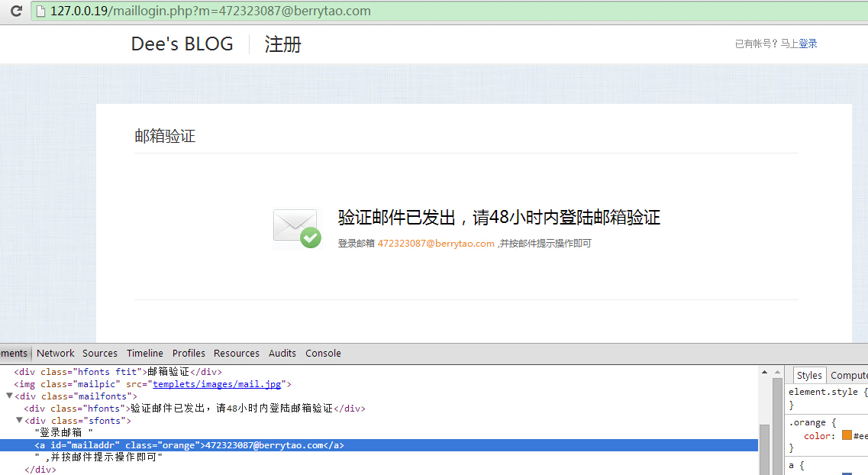Select the Styles tab
This screenshot has height=475, width=868.
(808, 375)
